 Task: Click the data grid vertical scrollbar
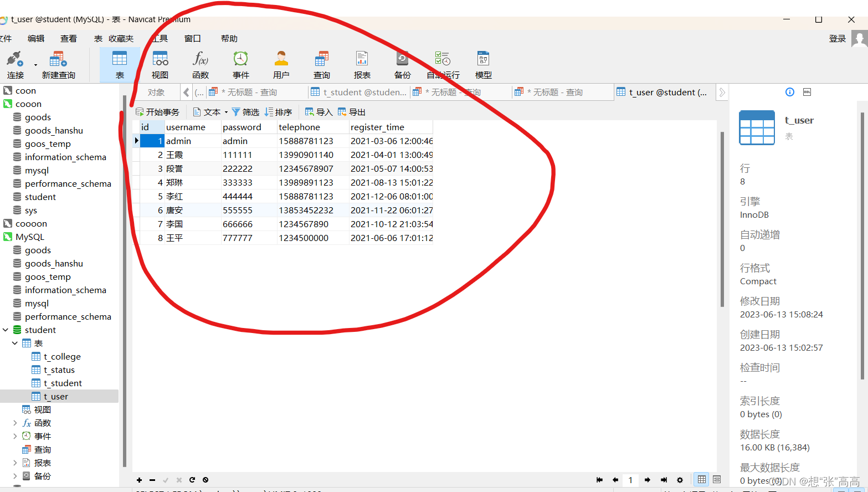[x=722, y=219]
